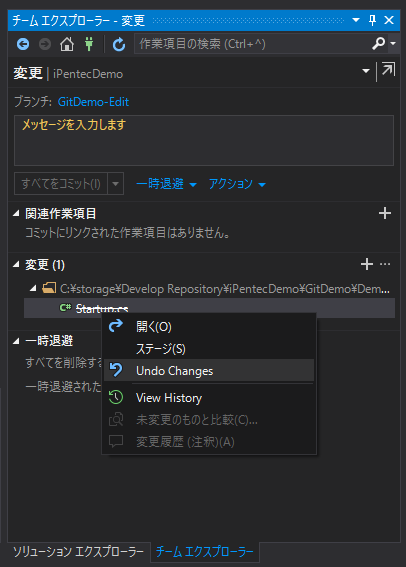Image resolution: width=406 pixels, height=567 pixels.
Task: Click the forward navigation arrow icon
Action: pyautogui.click(x=45, y=44)
